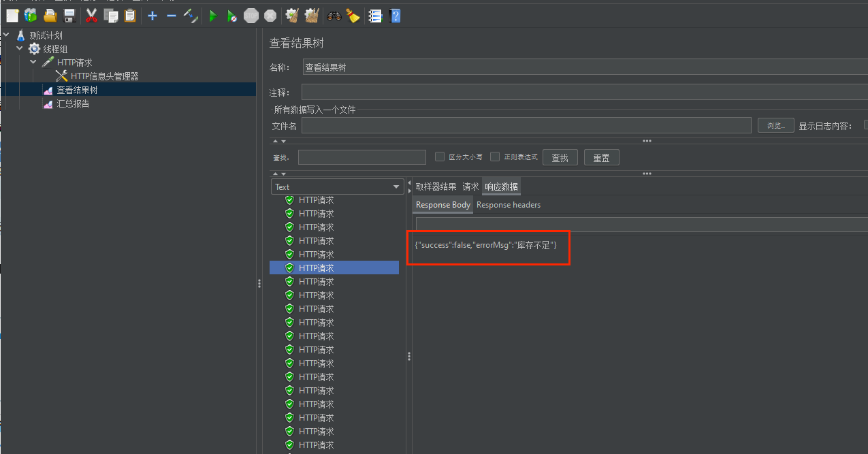Screen dimensions: 868x454
Task: Switch to the 取样器结果 tab
Action: tap(436, 187)
